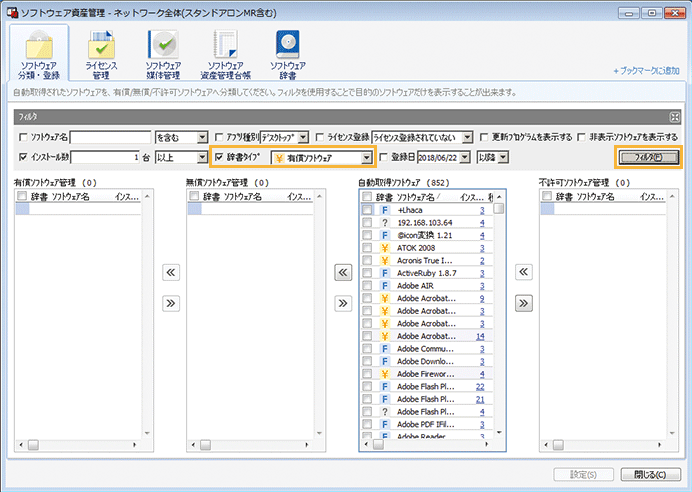Sort 自動取得ソフトウェア list by ソフトウェア名 header
The height and width of the screenshot is (492, 692).
pos(418,197)
